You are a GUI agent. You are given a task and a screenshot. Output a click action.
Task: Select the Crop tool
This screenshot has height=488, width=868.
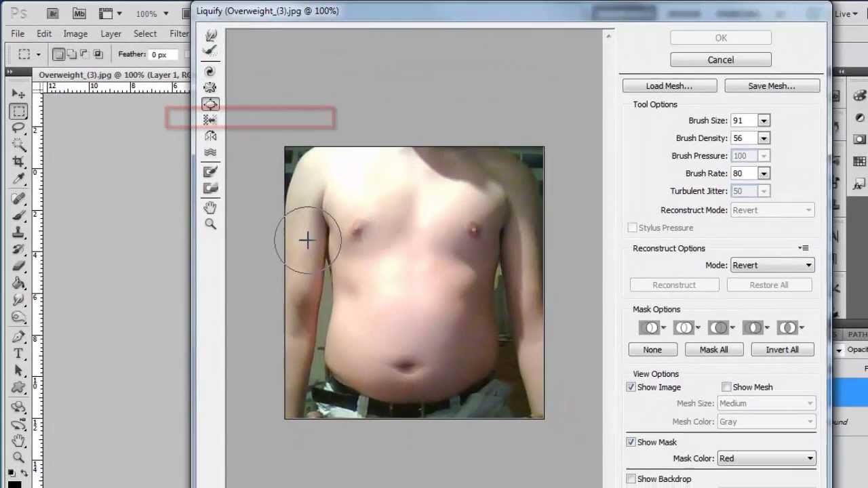[x=18, y=163]
